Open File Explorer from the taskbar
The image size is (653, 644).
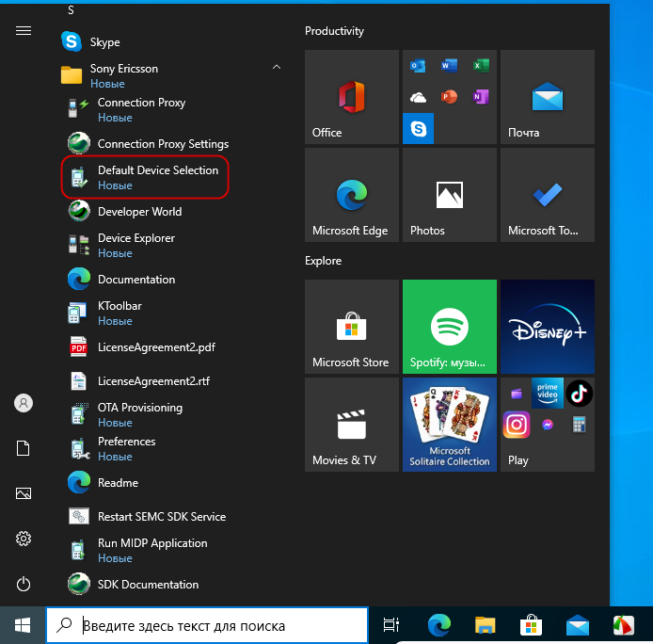coord(486,625)
